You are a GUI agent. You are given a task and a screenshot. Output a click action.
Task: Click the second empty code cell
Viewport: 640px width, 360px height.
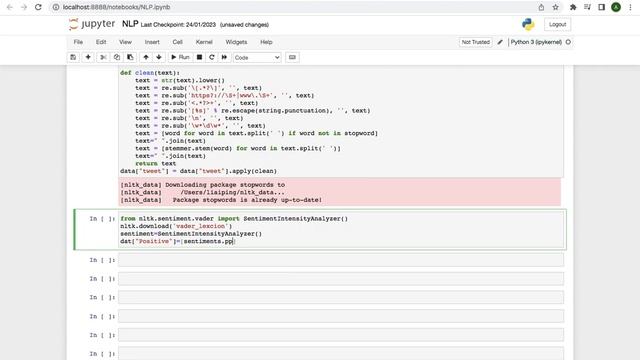[341, 279]
